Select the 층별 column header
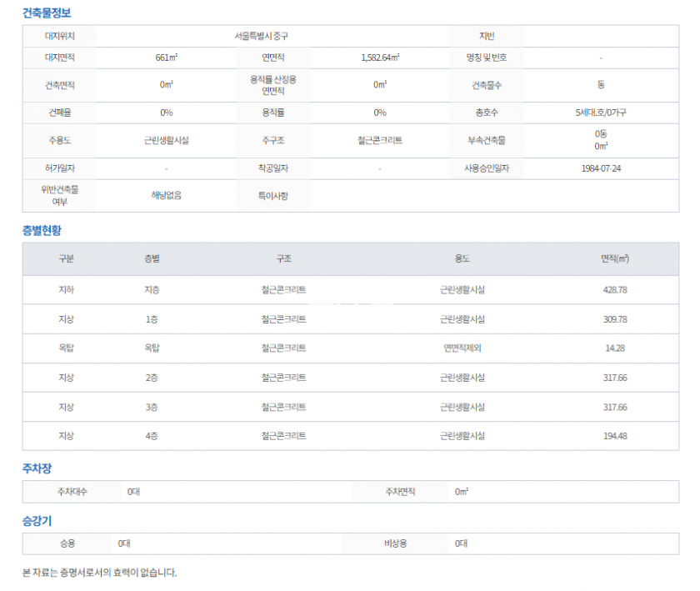This screenshot has height=591, width=700. point(152,259)
